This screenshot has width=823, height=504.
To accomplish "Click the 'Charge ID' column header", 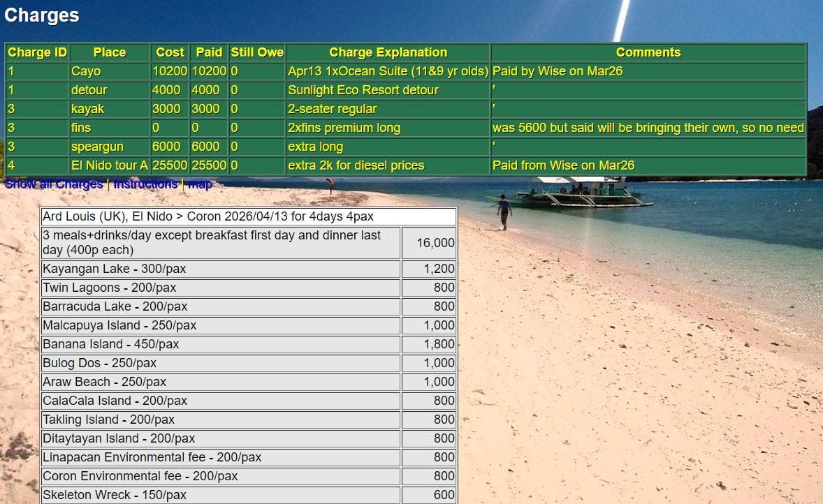I will coord(37,52).
